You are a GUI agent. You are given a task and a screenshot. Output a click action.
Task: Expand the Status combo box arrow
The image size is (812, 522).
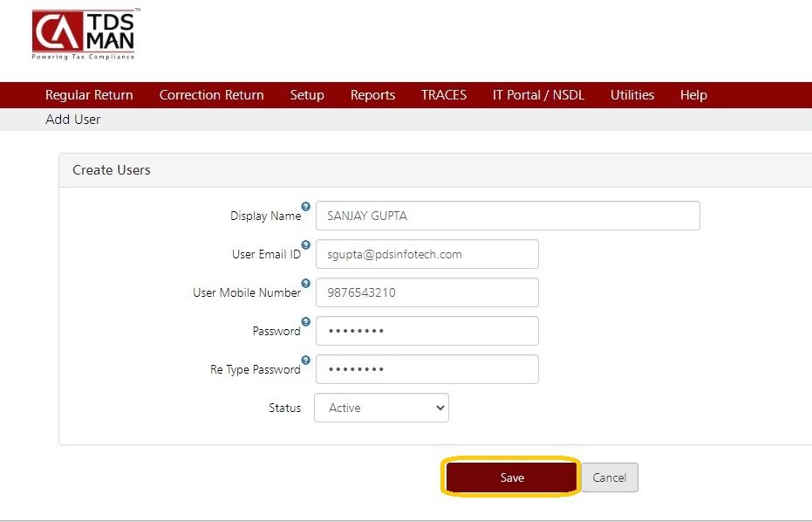point(439,408)
